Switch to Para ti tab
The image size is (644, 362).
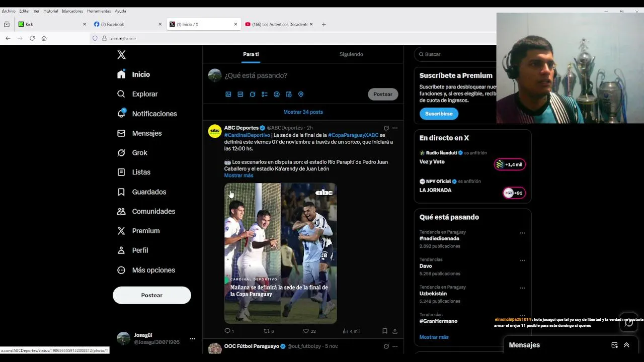[x=251, y=54]
